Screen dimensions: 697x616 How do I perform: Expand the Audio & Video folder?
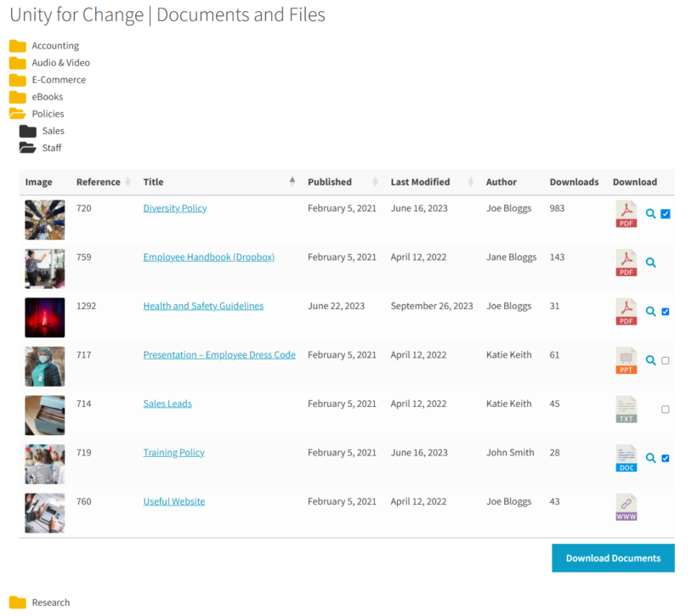[60, 62]
